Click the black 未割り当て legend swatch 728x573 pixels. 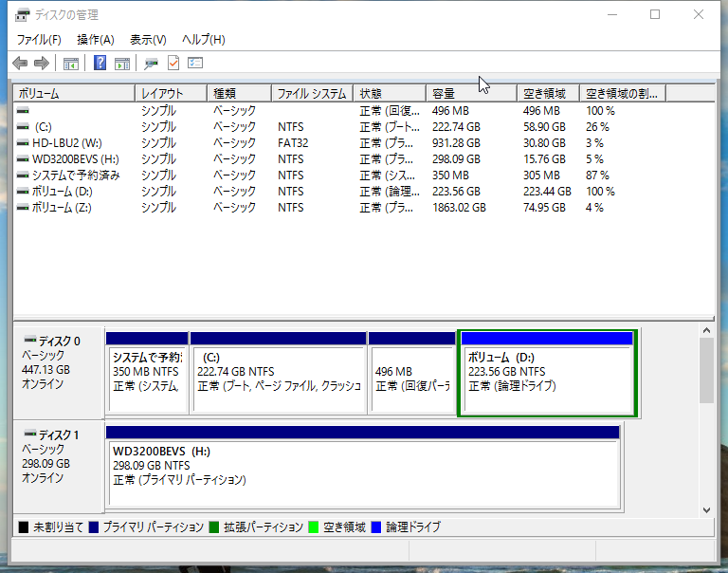(23, 527)
